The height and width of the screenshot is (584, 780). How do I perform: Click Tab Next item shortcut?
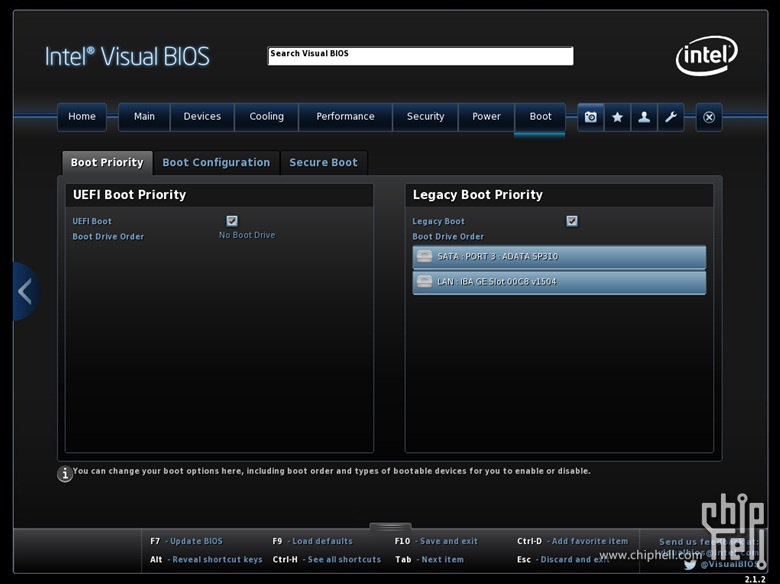click(x=429, y=560)
